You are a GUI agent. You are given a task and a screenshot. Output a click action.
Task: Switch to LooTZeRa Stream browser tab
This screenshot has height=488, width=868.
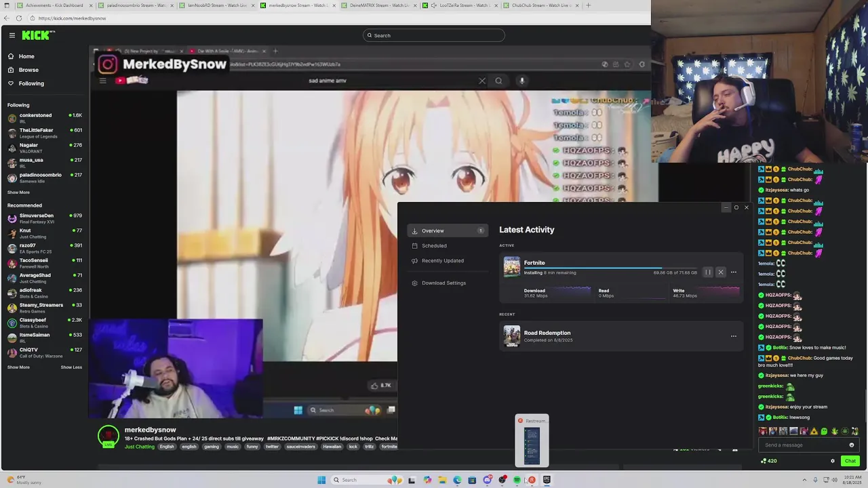(460, 5)
